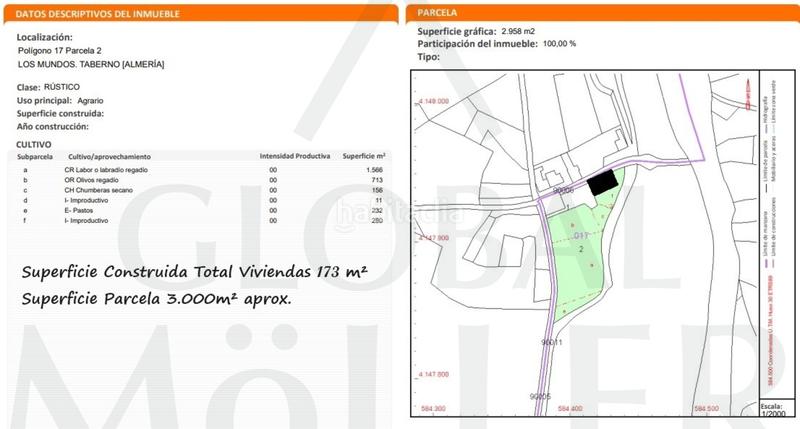Viewport: 800px width, 429px height.
Task: Click the Superficie m² column header
Action: click(x=364, y=157)
